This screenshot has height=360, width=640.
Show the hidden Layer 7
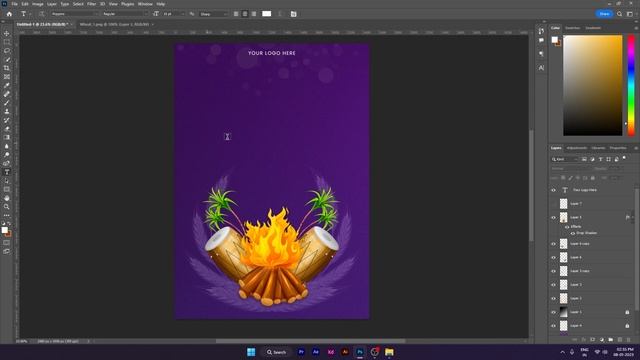click(553, 203)
